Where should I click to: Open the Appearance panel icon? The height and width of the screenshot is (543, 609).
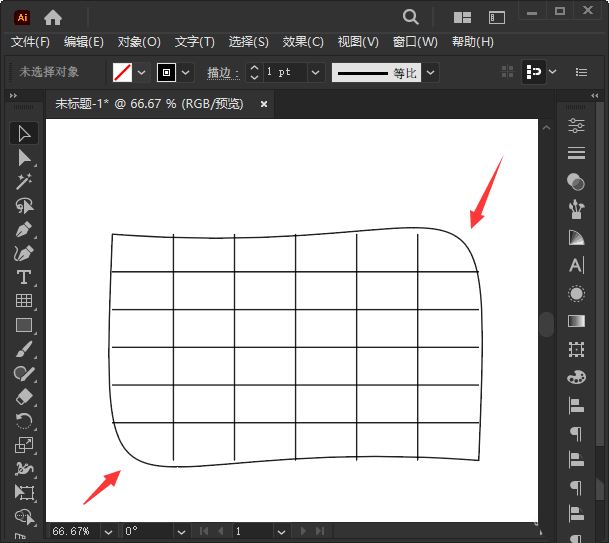(x=576, y=294)
